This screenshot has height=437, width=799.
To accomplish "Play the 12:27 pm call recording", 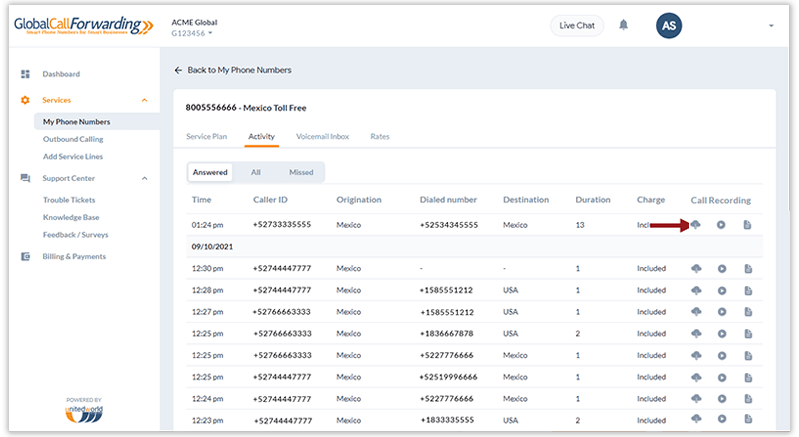I will pyautogui.click(x=722, y=312).
